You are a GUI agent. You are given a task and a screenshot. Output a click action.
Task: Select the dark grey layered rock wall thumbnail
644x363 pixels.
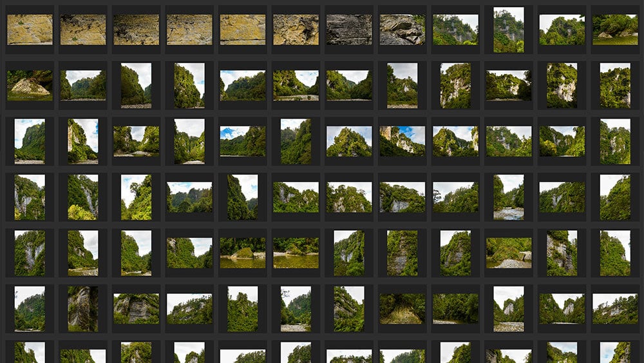tap(349, 30)
